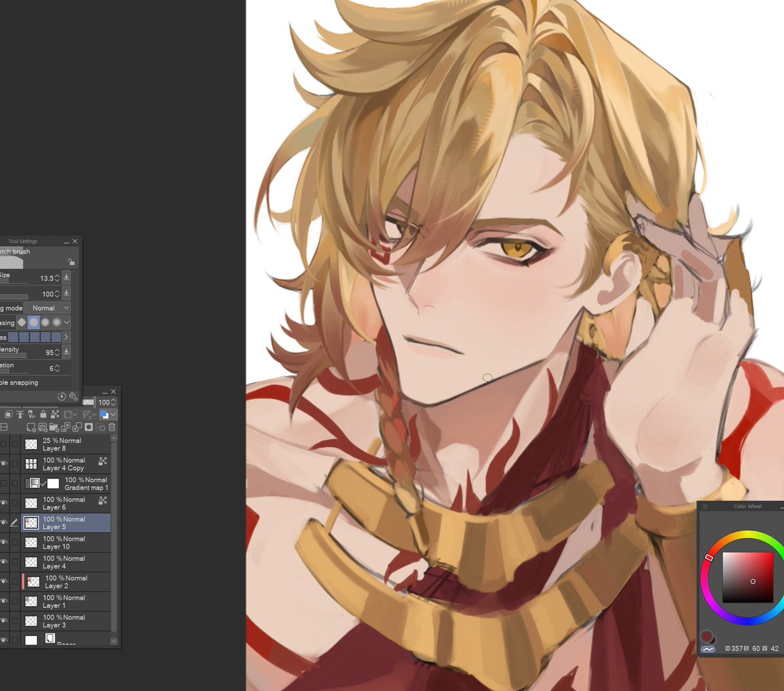The image size is (784, 691).
Task: Select the Layer 3 row
Action: [x=66, y=621]
